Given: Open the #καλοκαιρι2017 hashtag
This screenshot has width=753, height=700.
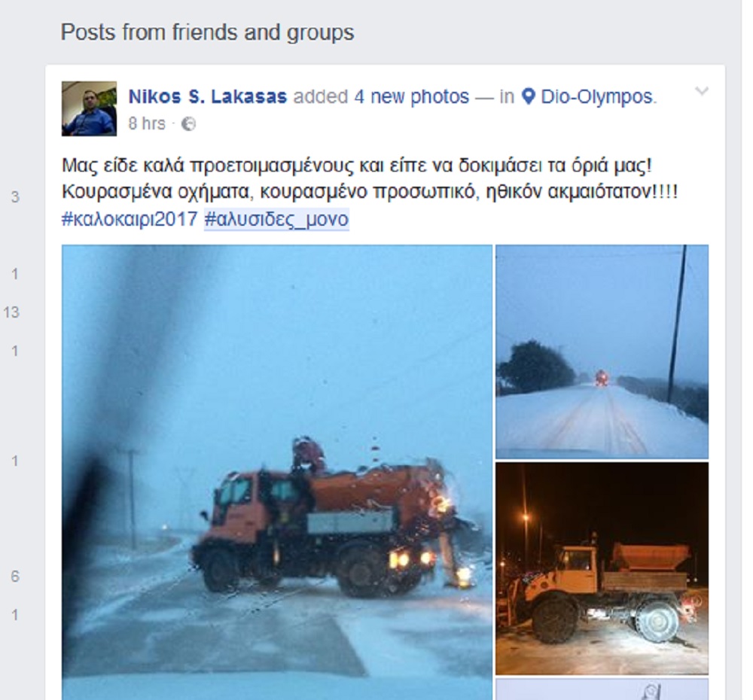Looking at the screenshot, I should click(130, 219).
